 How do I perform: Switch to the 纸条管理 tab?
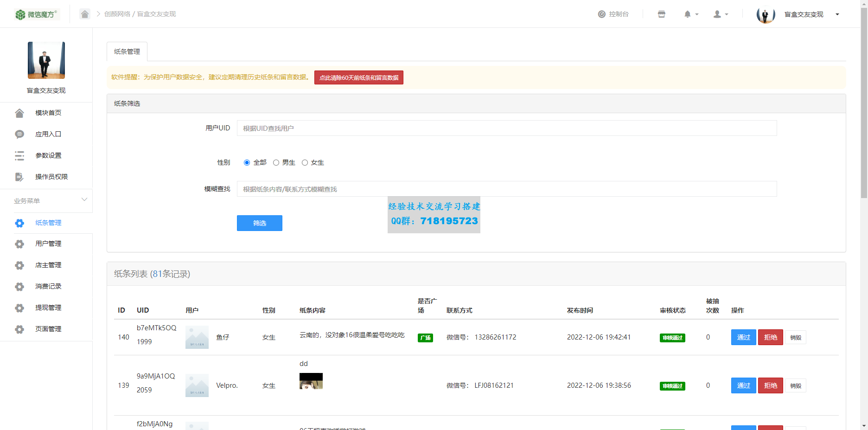coord(127,51)
